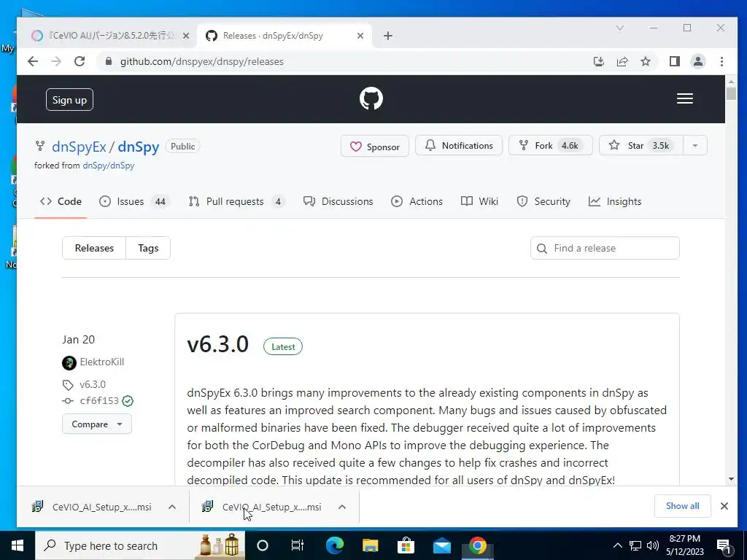Open the Windows Start menu
This screenshot has height=560, width=747.
pyautogui.click(x=18, y=545)
